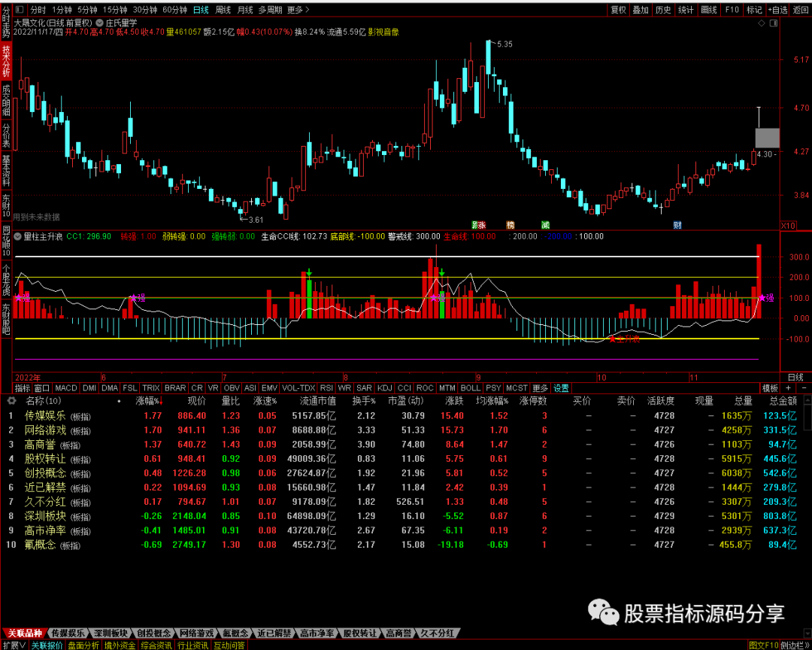This screenshot has width=812, height=650.
Task: Click the 榜 marker below the price chart
Action: 511,225
